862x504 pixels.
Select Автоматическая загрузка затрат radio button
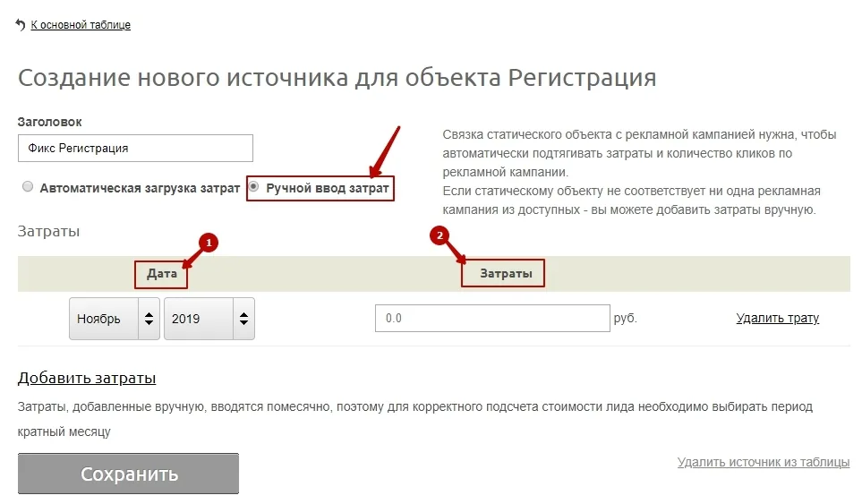click(x=28, y=187)
